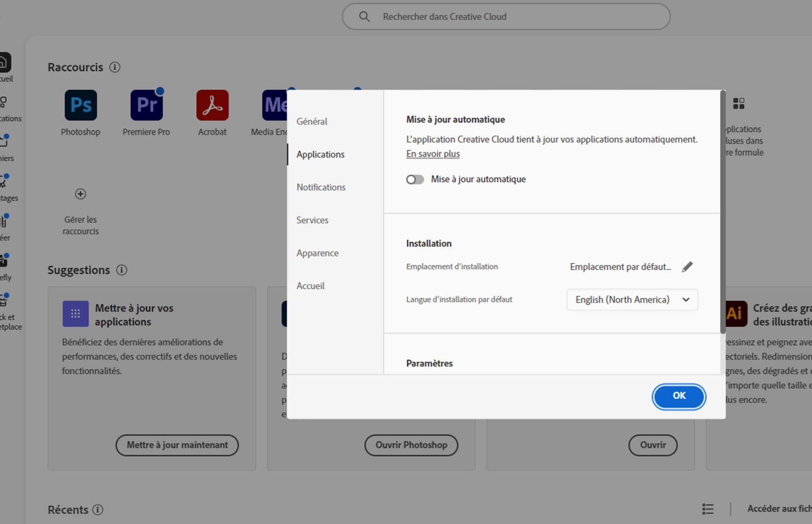The width and height of the screenshot is (812, 524).
Task: Switch to the Notifications settings tab
Action: [321, 187]
